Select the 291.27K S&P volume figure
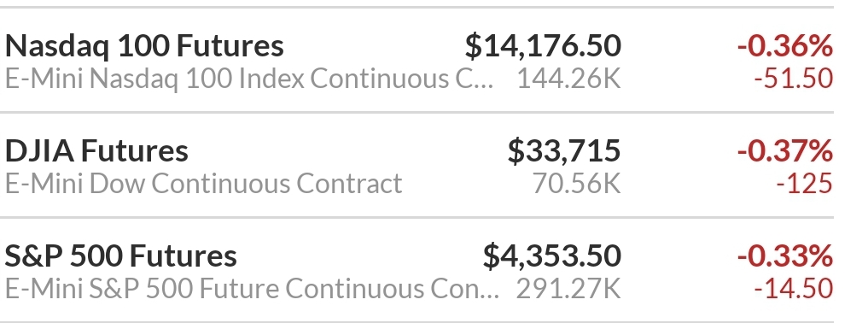Viewport: 868px width, 323px height. click(x=568, y=289)
